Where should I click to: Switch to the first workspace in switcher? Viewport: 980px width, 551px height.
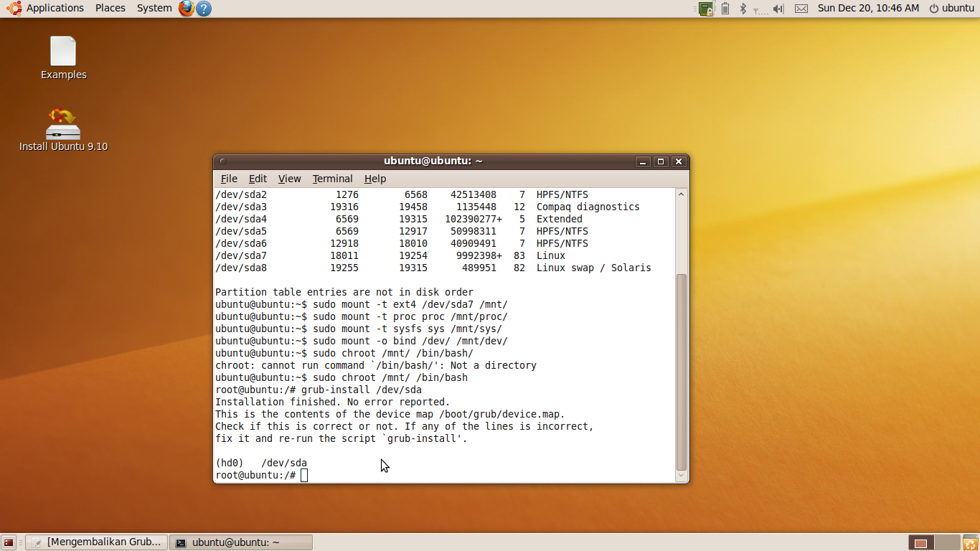922,542
